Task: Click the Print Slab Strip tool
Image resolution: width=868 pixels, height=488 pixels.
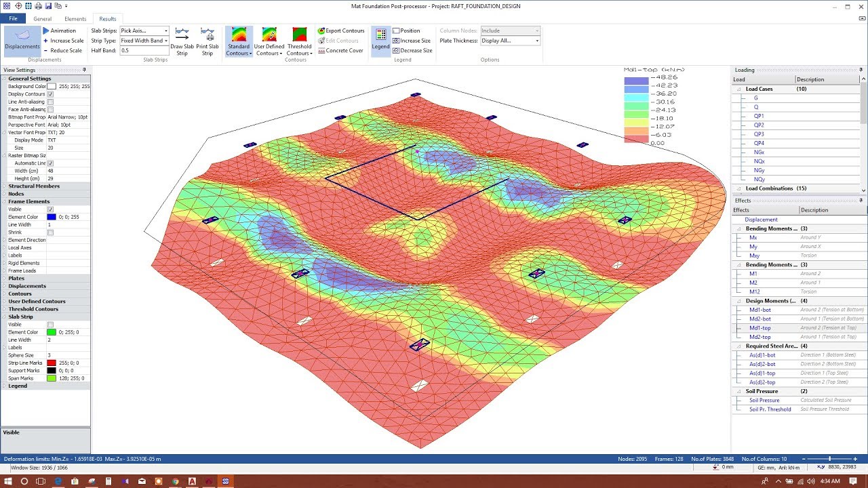Action: tap(208, 42)
